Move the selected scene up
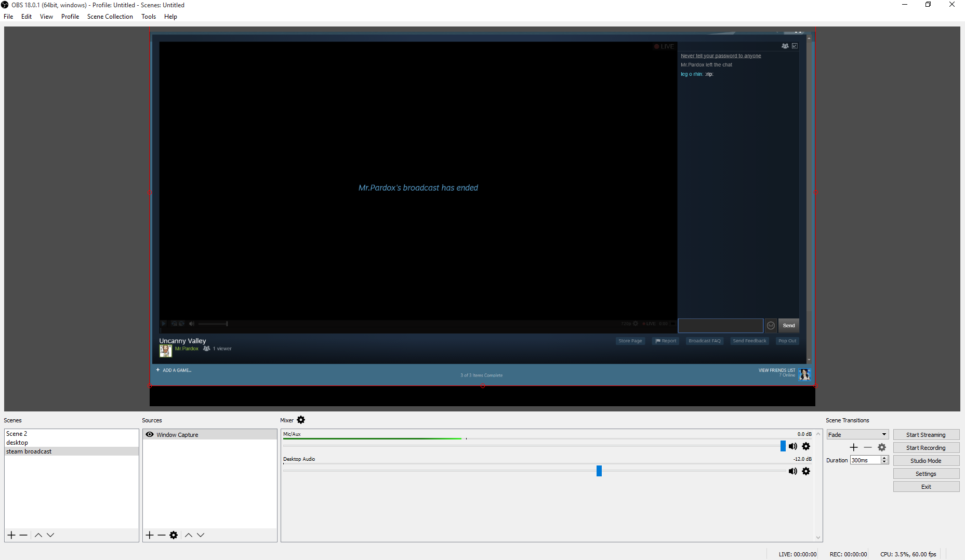 [38, 535]
